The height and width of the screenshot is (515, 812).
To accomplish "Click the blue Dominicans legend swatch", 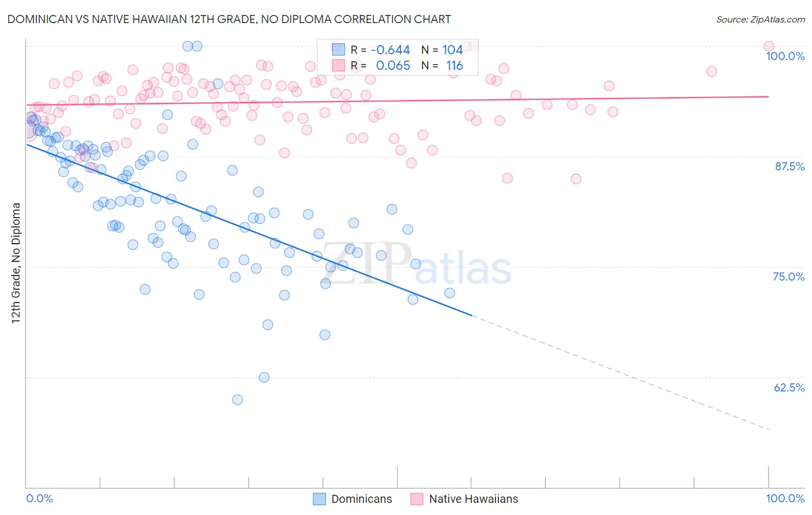I will (319, 499).
